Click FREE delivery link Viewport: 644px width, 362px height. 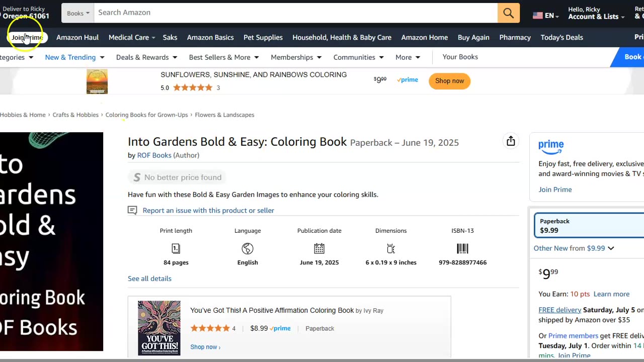pos(559,310)
